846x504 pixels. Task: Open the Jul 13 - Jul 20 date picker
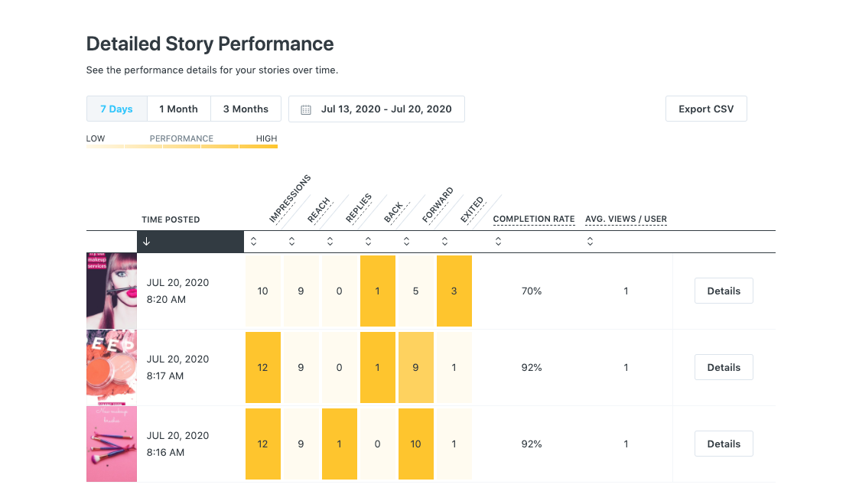[376, 109]
